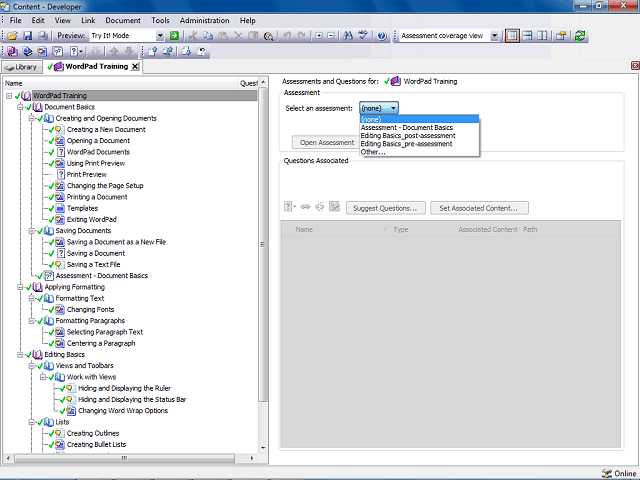The image size is (640, 480).
Task: Click the outline vertical scrollbar down arrow
Action: (x=263, y=448)
